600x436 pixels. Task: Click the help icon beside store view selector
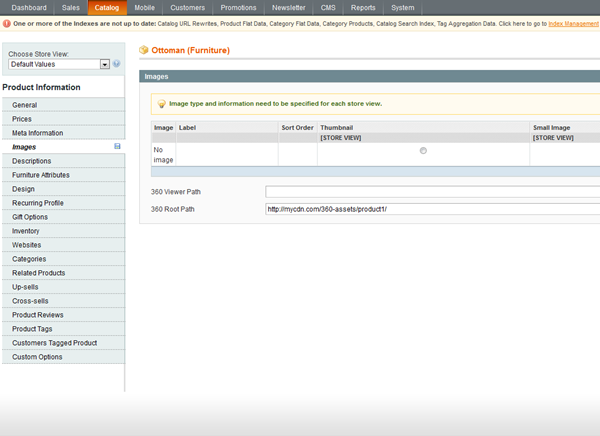coord(117,64)
